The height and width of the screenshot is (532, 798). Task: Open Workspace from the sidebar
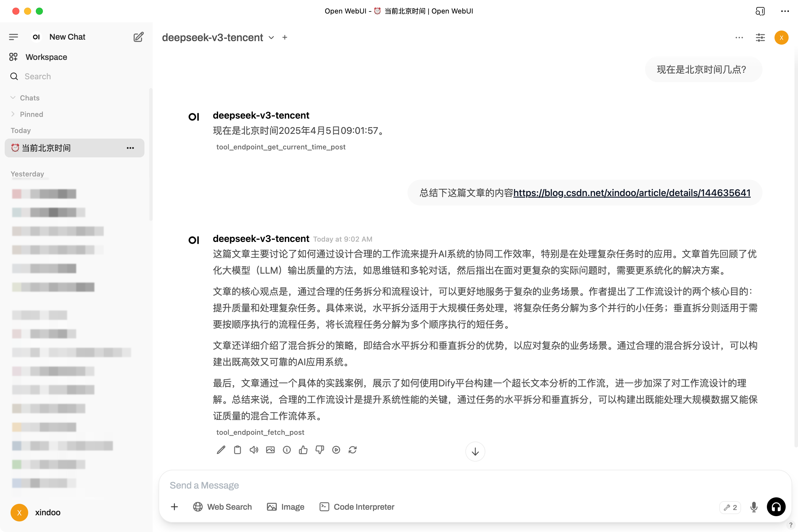[46, 57]
